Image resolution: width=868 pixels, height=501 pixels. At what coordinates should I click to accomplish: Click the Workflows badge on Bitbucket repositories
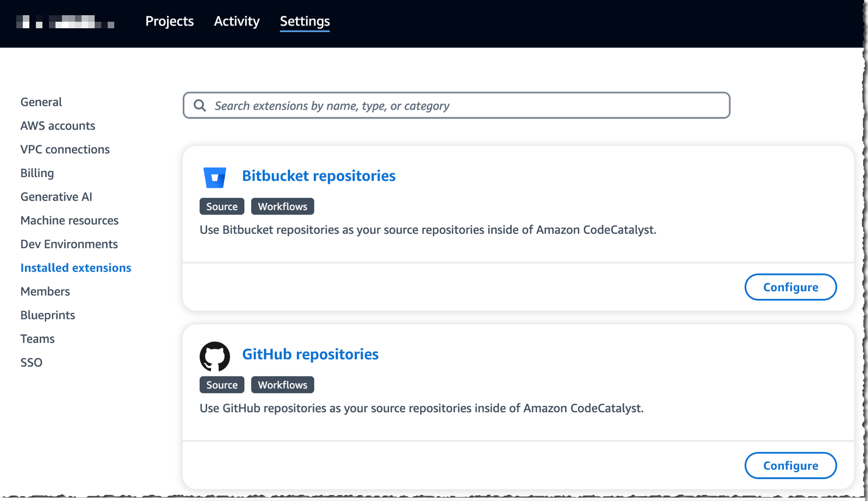pos(282,206)
